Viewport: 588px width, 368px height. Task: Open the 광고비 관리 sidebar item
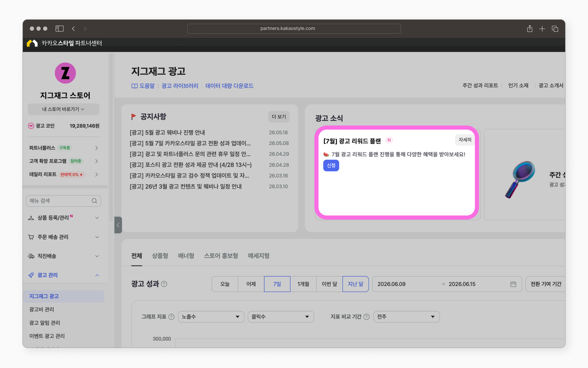pyautogui.click(x=42, y=309)
